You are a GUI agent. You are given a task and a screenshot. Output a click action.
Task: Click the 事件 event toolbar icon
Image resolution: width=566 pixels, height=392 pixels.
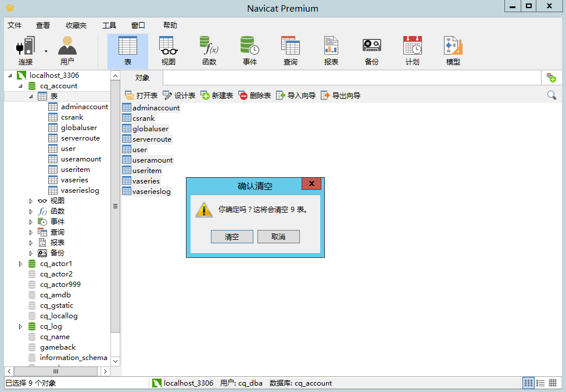(249, 51)
